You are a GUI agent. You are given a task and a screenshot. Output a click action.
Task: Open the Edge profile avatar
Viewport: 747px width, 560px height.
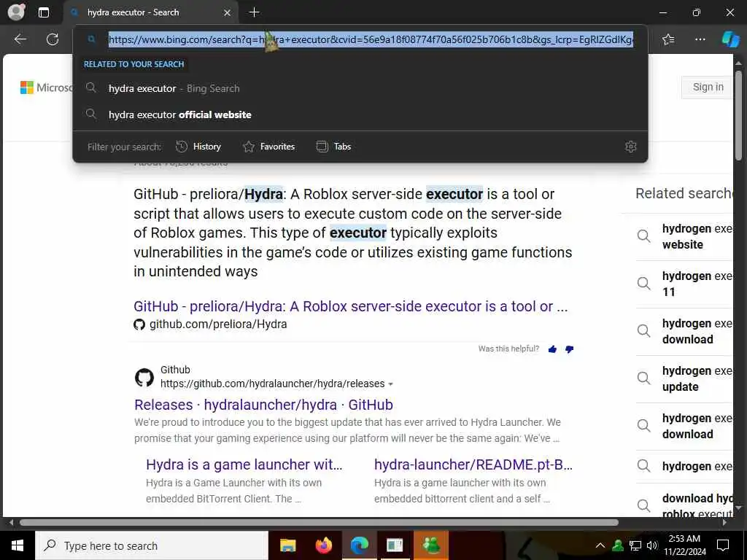16,12
